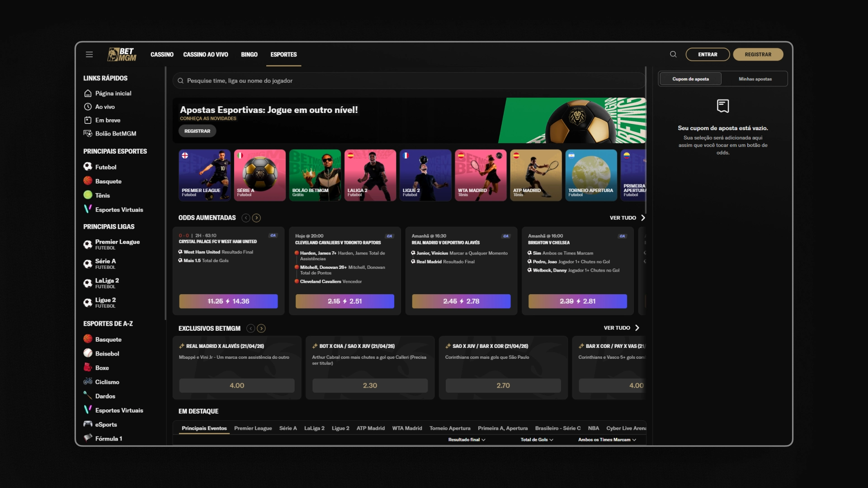
Task: Click the Ao vivo clock icon
Action: 88,107
